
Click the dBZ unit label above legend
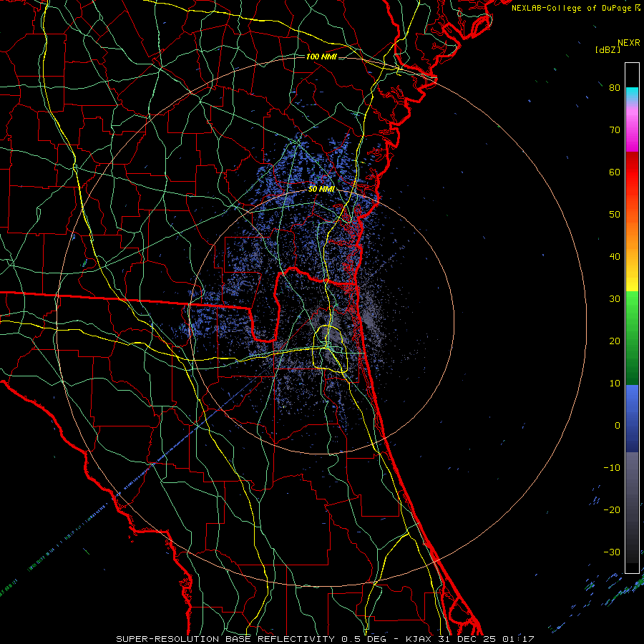click(608, 49)
